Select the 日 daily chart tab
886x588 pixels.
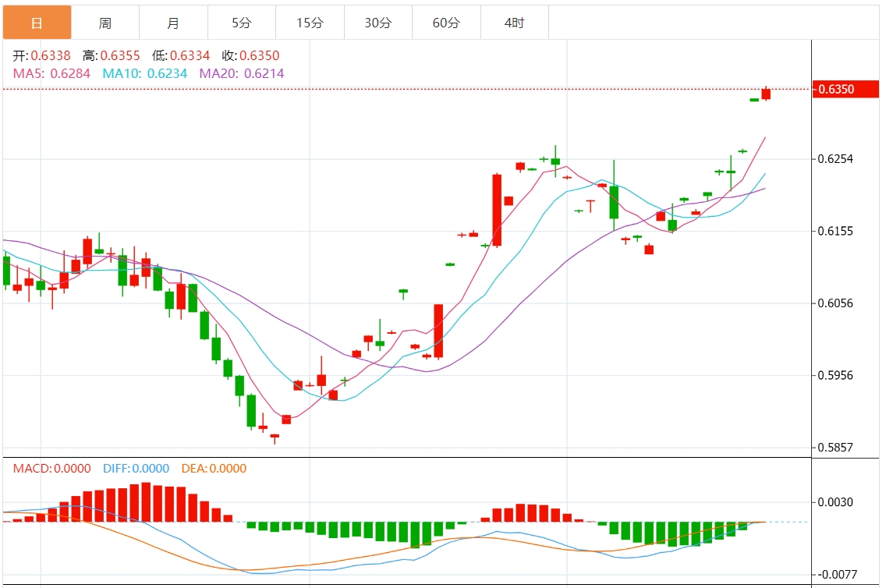point(37,23)
